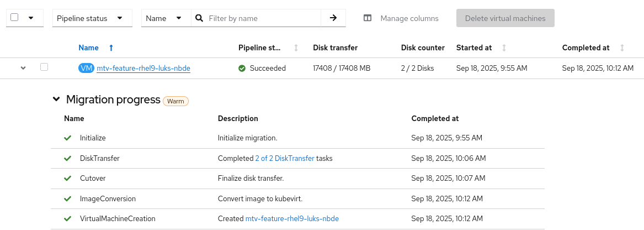Open the bulk select dropdown caret
The height and width of the screenshot is (230, 644).
click(x=31, y=18)
